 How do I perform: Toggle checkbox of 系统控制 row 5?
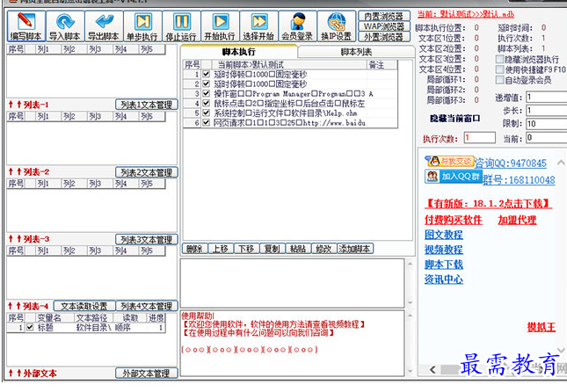click(206, 113)
